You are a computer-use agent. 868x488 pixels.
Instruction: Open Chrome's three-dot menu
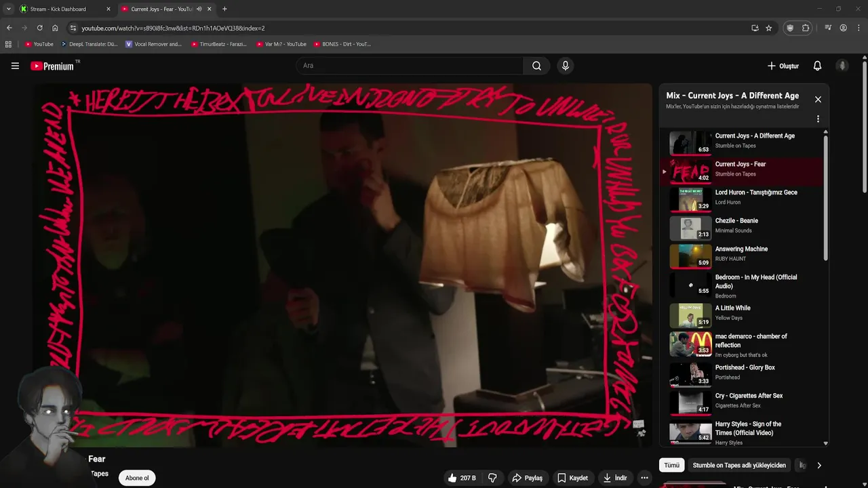click(x=859, y=28)
